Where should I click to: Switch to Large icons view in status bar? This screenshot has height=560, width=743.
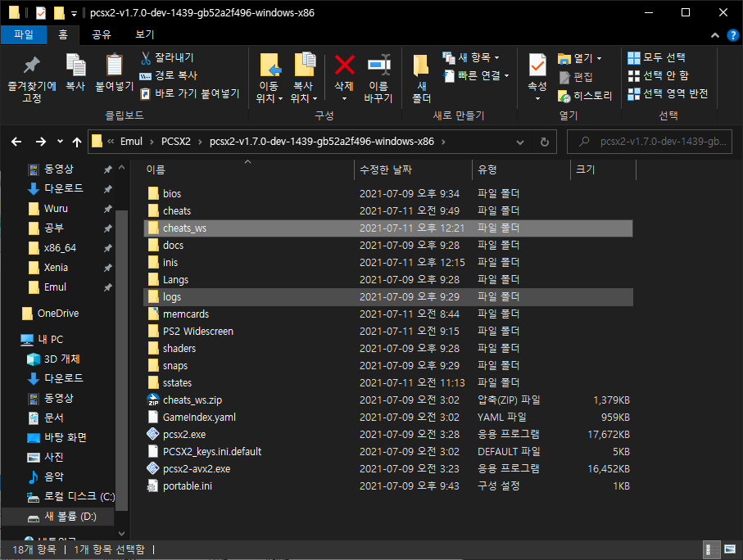[730, 549]
